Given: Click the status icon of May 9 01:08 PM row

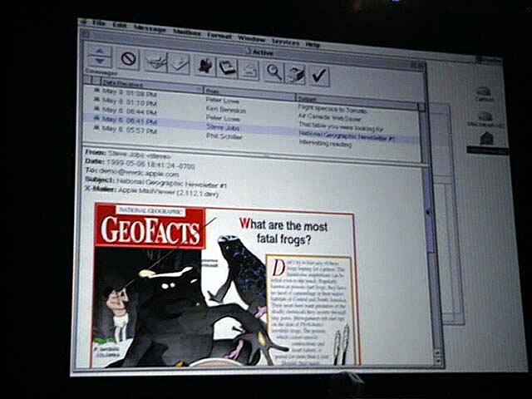Looking at the screenshot, I should pyautogui.click(x=96, y=91).
